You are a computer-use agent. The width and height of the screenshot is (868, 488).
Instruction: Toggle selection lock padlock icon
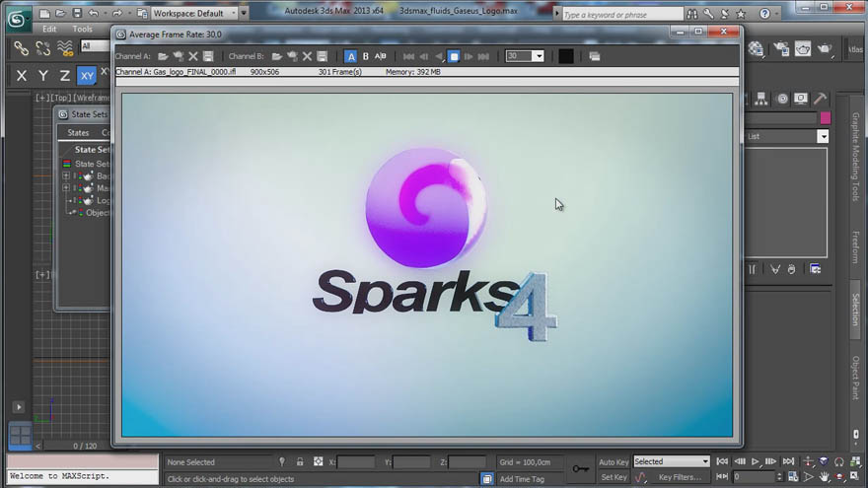tap(300, 461)
